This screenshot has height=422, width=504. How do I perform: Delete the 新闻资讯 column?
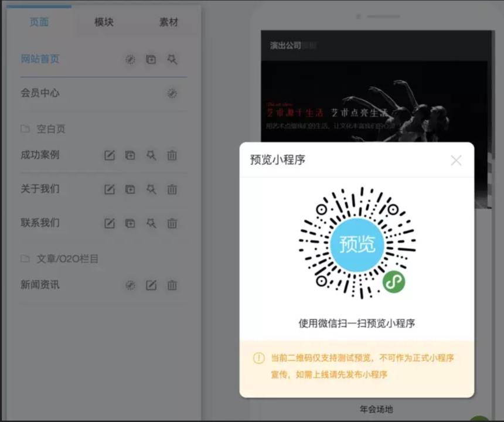172,285
